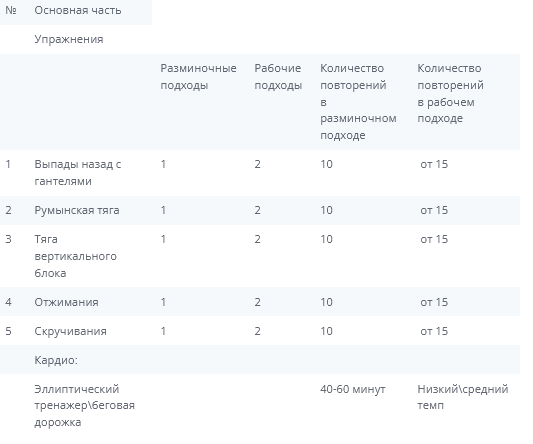Click 'Количество повторений в разминочном подходе' header
The width and height of the screenshot is (533, 444).
pyautogui.click(x=358, y=102)
